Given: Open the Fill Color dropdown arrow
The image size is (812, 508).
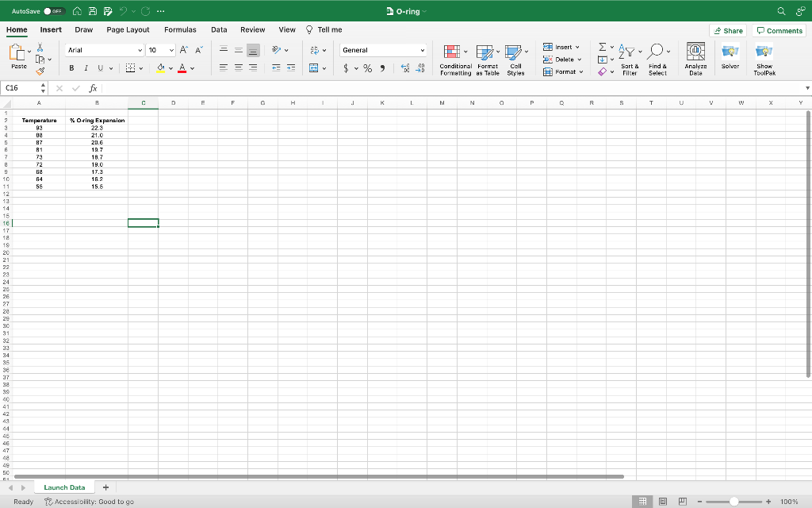Looking at the screenshot, I should coord(170,68).
